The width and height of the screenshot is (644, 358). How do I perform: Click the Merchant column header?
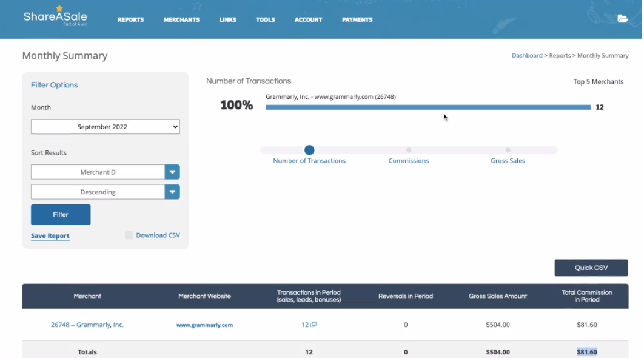pyautogui.click(x=87, y=296)
